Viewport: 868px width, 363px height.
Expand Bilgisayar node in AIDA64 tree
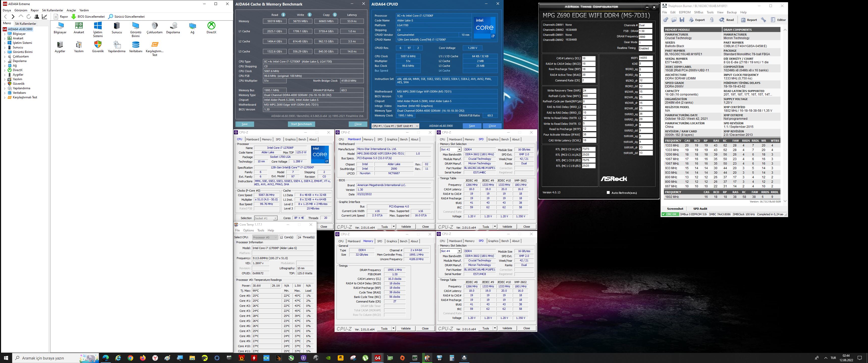(4, 34)
